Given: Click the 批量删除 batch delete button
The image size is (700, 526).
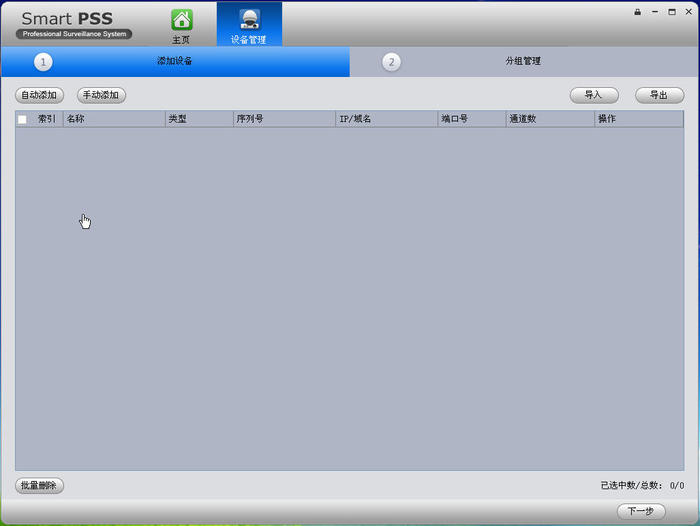Looking at the screenshot, I should (x=39, y=485).
